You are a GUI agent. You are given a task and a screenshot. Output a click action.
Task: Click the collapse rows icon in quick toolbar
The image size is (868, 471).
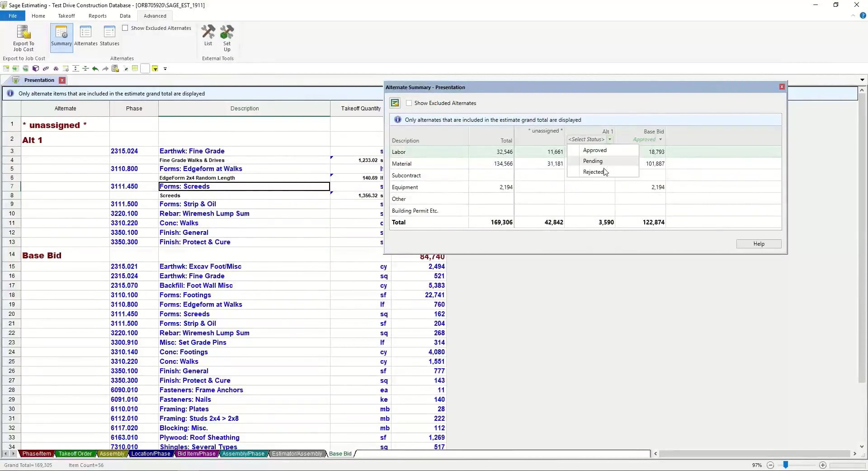tap(85, 69)
